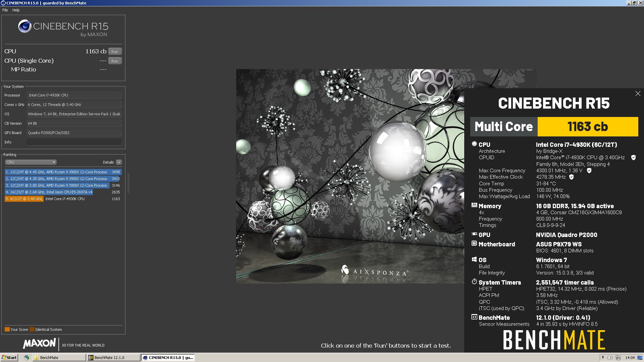The image size is (644, 362).
Task: Switch to BenchMate folder taskbar button
Action: [x=59, y=358]
